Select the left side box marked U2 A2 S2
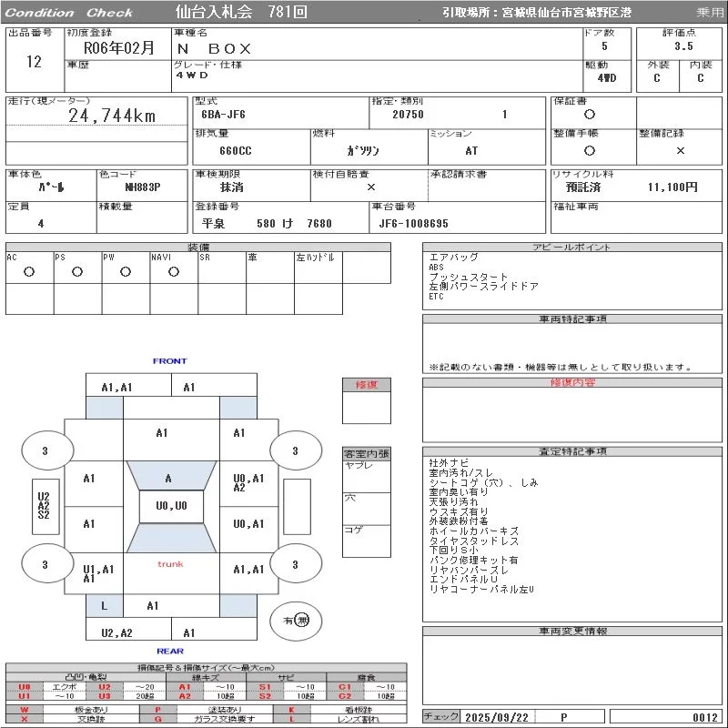The width and height of the screenshot is (728, 728). 44,506
